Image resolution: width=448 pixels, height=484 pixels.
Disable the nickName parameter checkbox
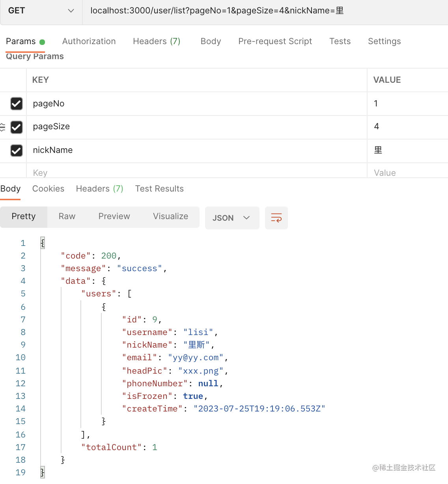point(17,151)
